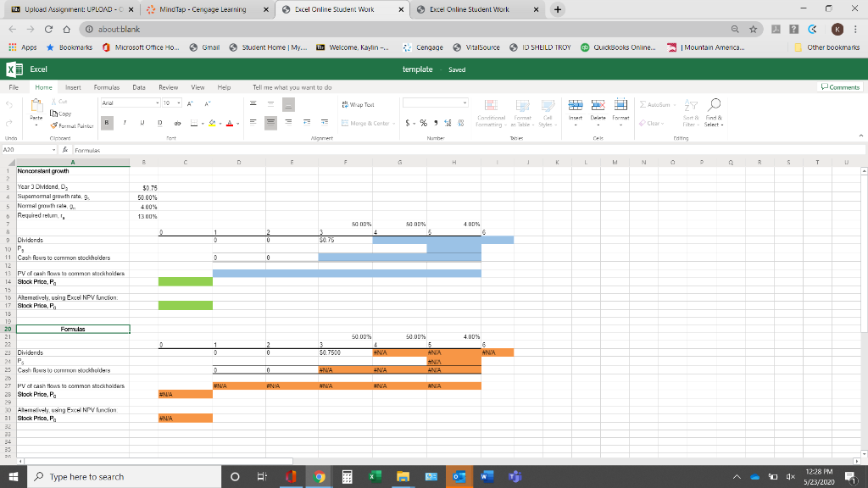Increase font size with Grow Font icon
868x488 pixels.
[x=190, y=103]
